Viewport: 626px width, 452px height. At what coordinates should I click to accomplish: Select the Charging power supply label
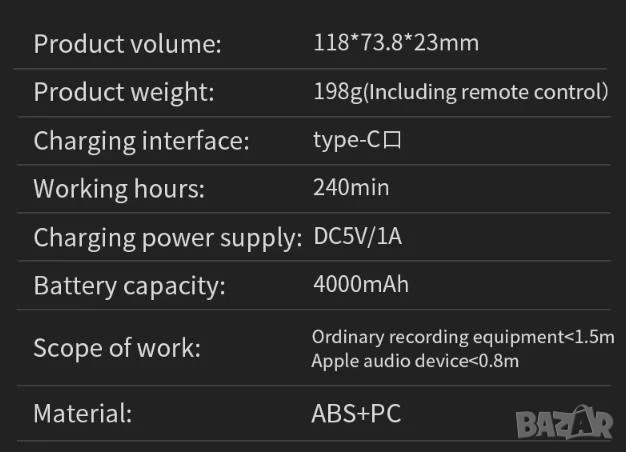(167, 238)
